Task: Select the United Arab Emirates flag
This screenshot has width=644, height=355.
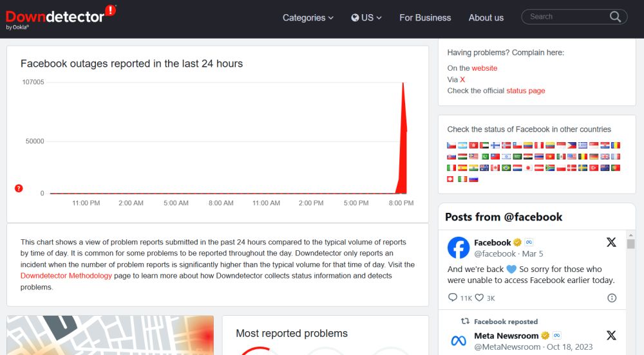Action: click(x=484, y=145)
